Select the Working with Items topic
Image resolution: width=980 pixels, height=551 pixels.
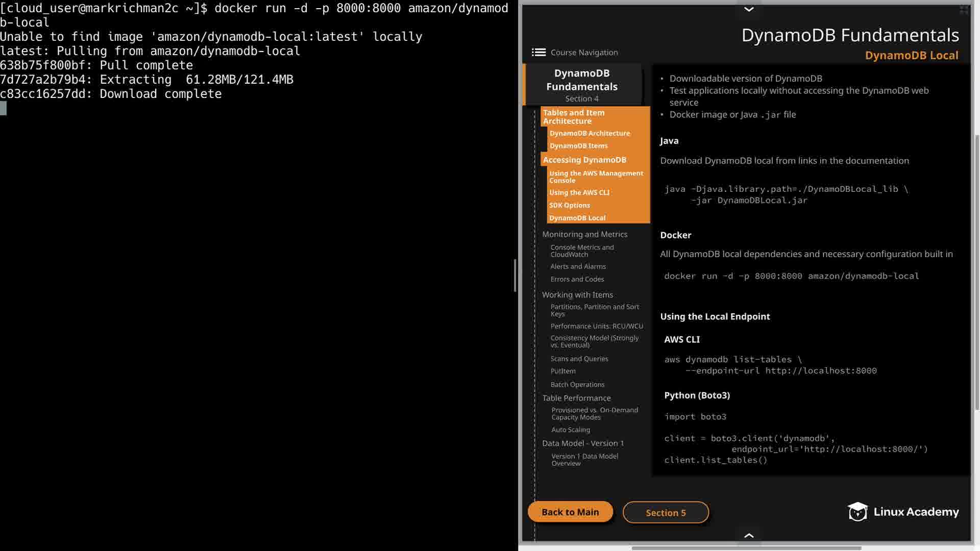click(x=577, y=295)
